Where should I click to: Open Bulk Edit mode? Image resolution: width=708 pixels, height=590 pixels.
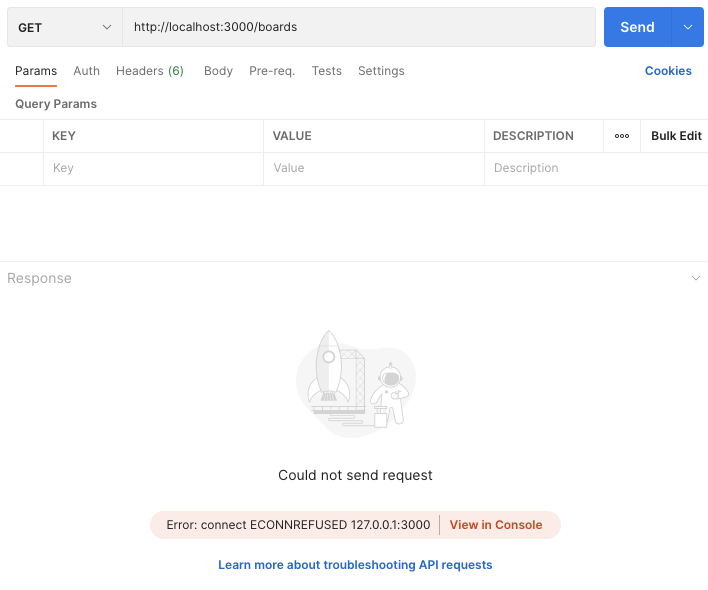pyautogui.click(x=676, y=136)
